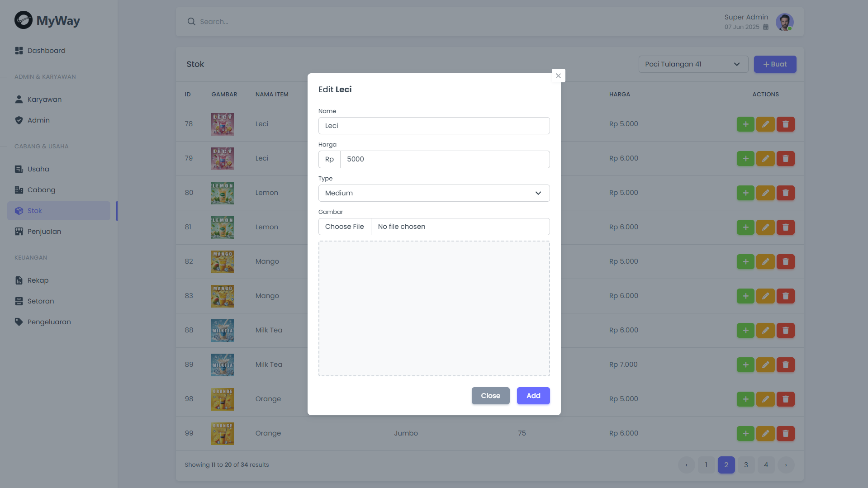Click the red trash icon for item 82
This screenshot has width=868, height=488.
tap(786, 261)
